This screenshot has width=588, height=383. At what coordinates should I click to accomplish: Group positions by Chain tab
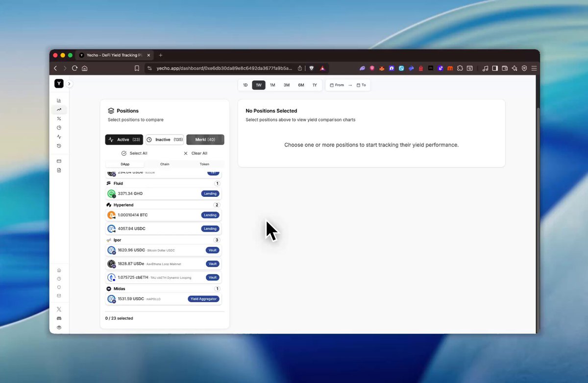(x=165, y=164)
